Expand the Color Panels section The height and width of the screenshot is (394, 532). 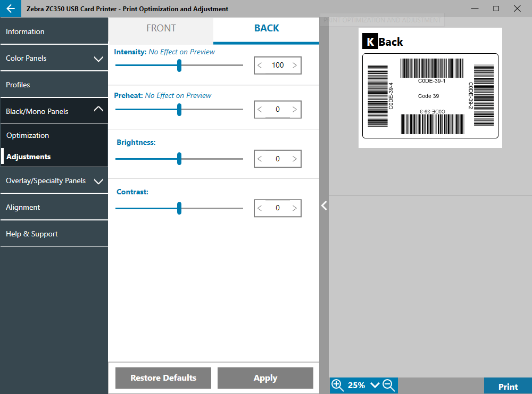(98, 59)
